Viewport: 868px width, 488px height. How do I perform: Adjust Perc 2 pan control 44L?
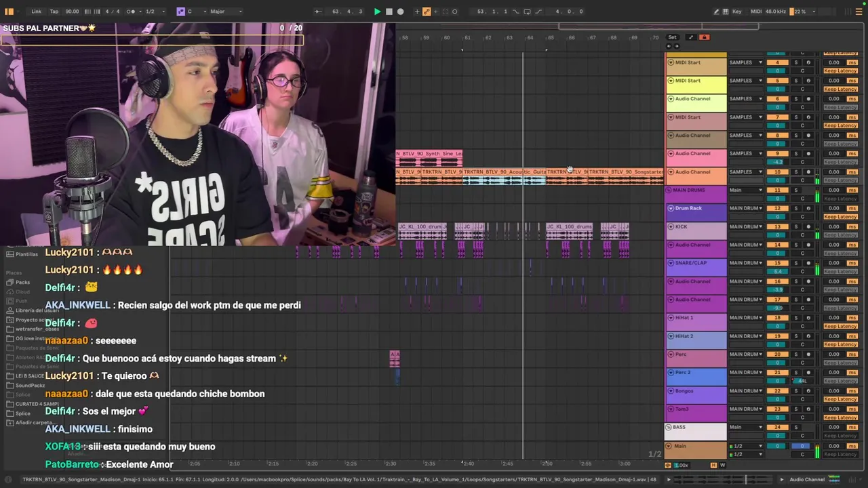(802, 381)
